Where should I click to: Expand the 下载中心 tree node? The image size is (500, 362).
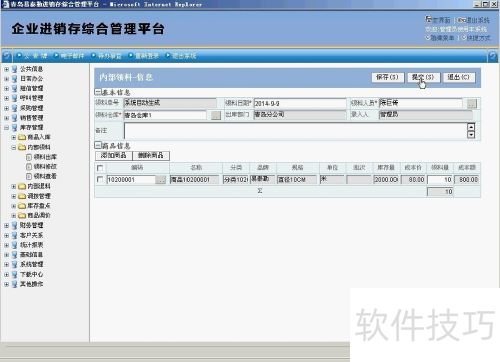click(7, 275)
